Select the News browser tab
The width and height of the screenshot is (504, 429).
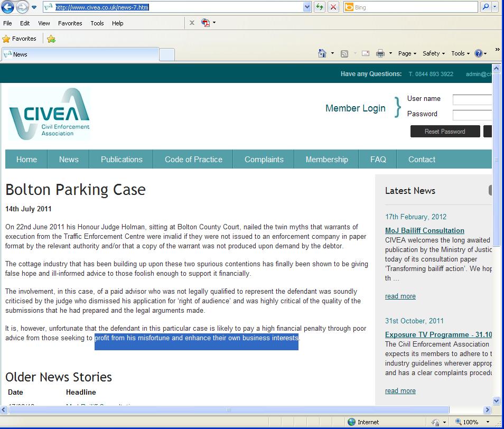[x=81, y=54]
